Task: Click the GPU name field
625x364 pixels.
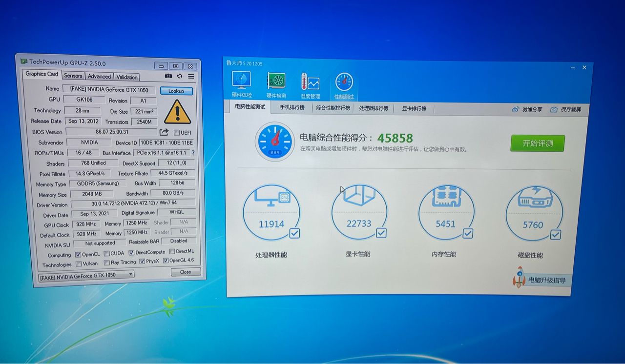Action: pos(109,89)
